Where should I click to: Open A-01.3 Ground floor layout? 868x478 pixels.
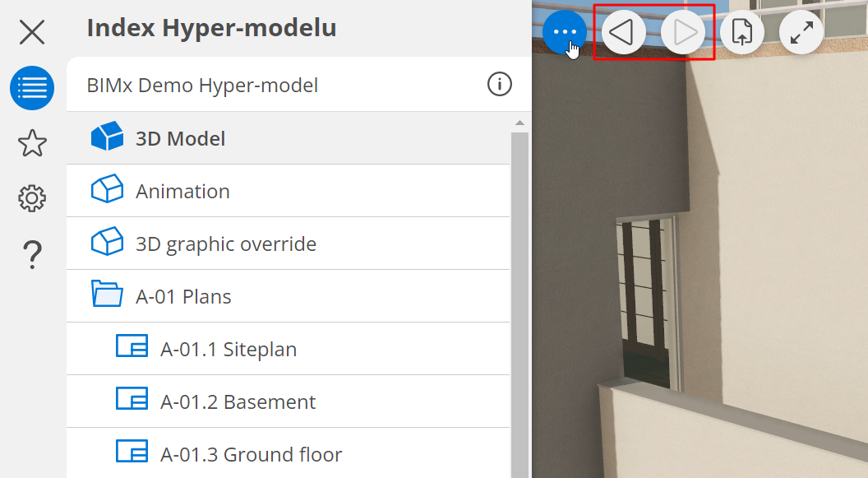pyautogui.click(x=288, y=453)
